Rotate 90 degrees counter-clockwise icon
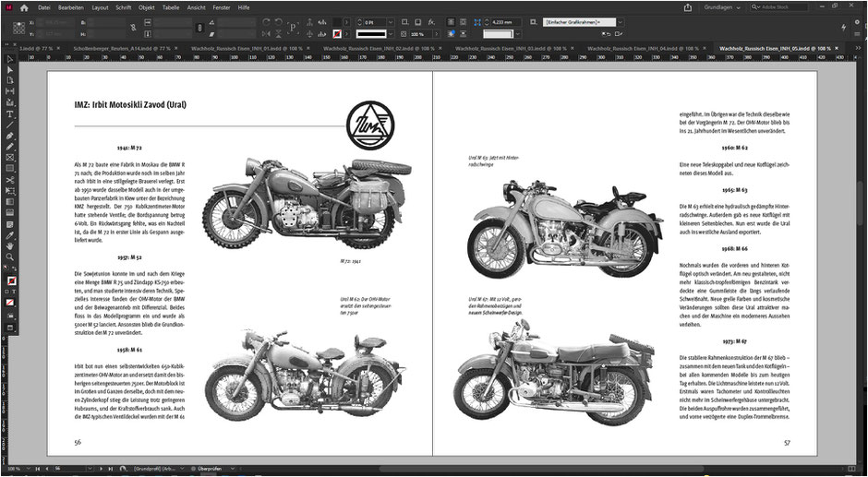Screen dimensions: 868x477 278,22
